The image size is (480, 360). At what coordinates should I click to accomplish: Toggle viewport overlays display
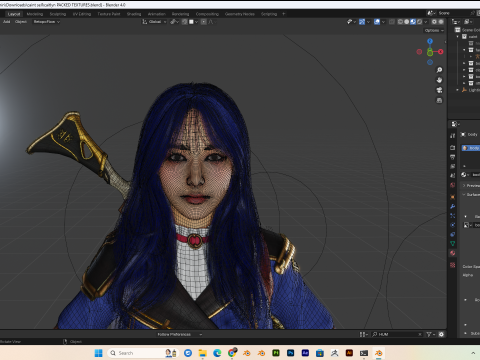coord(377,22)
